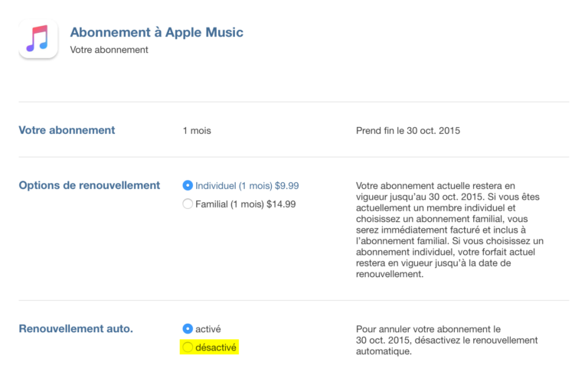The width and height of the screenshot is (588, 375).
Task: Click the 'Pour annuler votre abonnement' explanation text
Action: click(x=447, y=340)
